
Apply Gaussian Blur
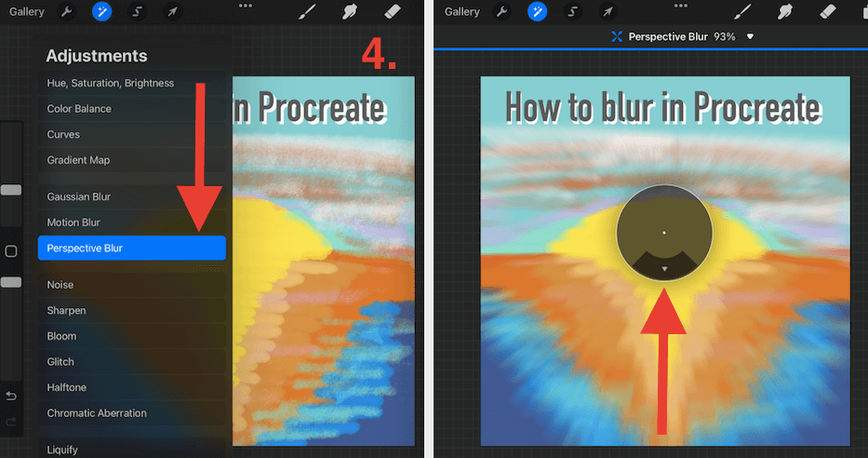coord(132,196)
